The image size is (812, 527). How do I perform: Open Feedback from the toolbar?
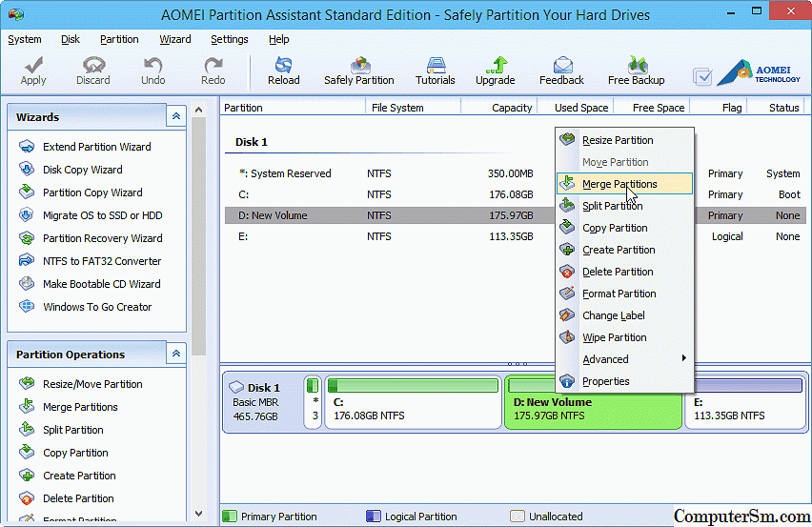click(x=562, y=71)
